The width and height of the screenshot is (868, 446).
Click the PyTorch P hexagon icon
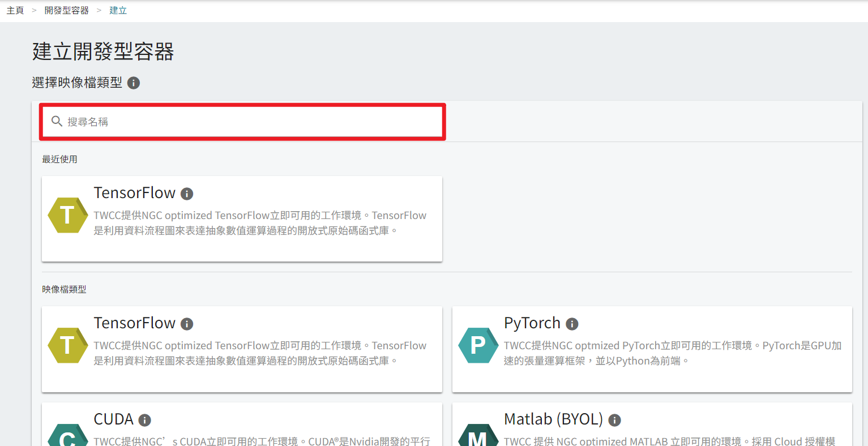478,345
